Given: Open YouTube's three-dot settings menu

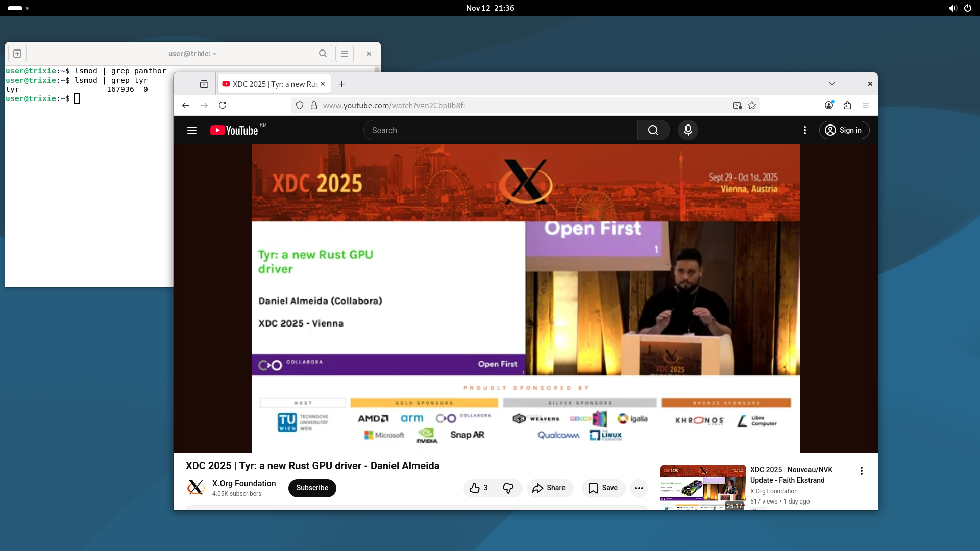Looking at the screenshot, I should [805, 130].
